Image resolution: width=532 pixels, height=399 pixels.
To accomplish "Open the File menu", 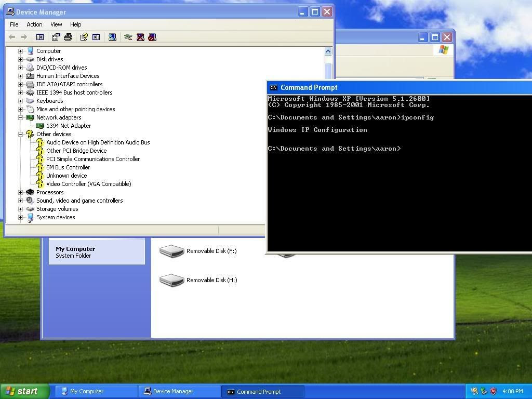I will click(x=14, y=24).
